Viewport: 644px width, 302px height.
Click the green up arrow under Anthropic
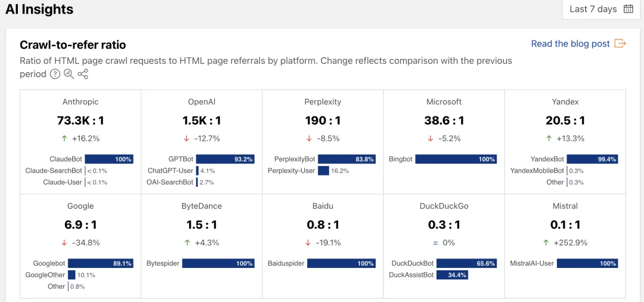(x=65, y=138)
